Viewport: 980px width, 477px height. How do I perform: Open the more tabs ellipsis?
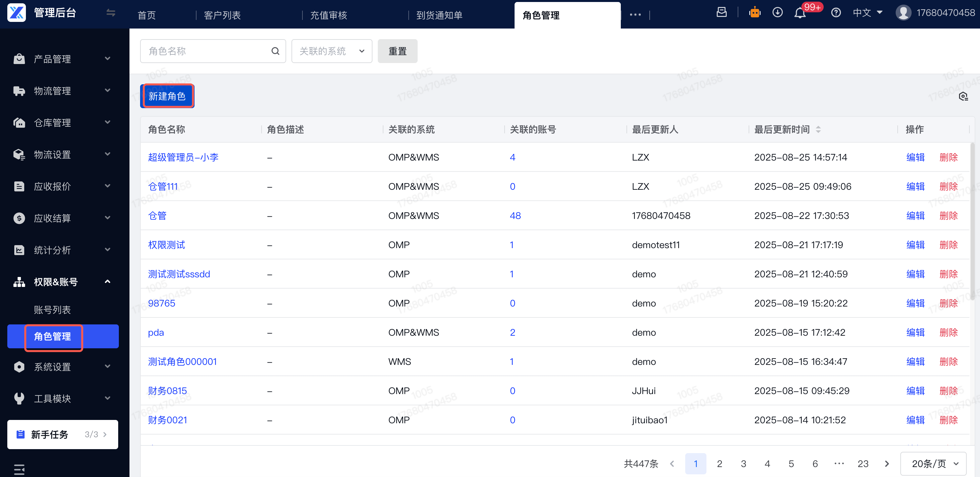tap(635, 15)
